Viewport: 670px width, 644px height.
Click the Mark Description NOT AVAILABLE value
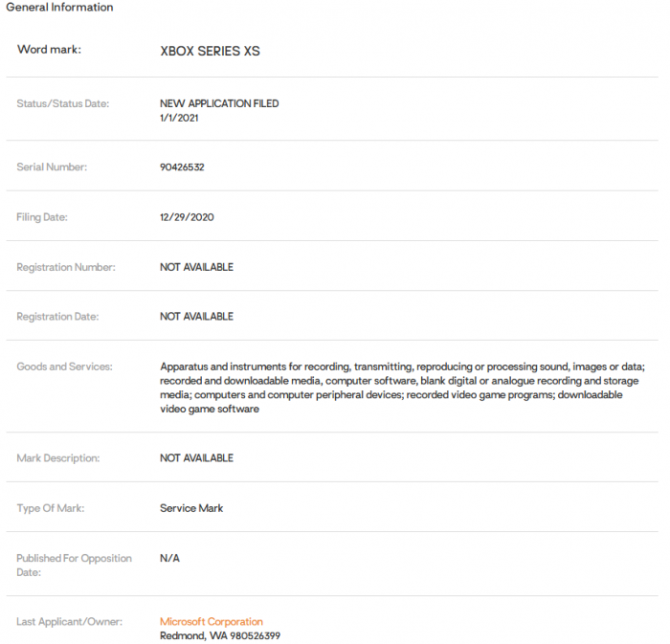196,458
